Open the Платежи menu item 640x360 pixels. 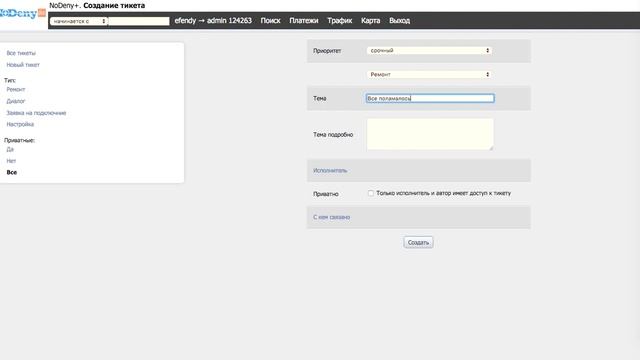click(304, 20)
